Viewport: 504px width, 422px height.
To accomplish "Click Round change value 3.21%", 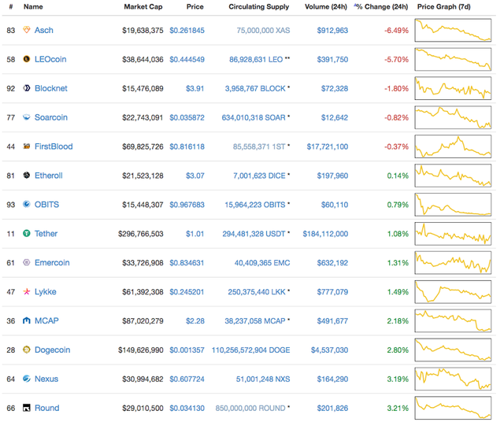I will tap(398, 408).
